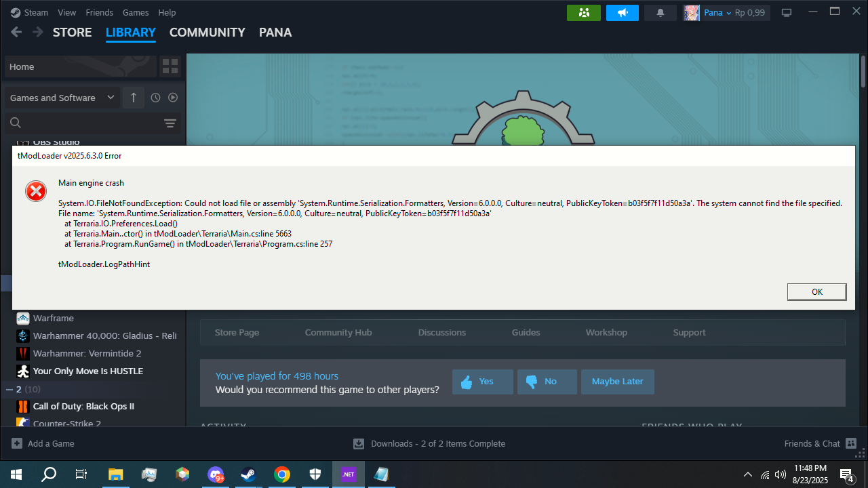Switch to the COMMUNITY tab
This screenshot has width=868, height=488.
(208, 32)
